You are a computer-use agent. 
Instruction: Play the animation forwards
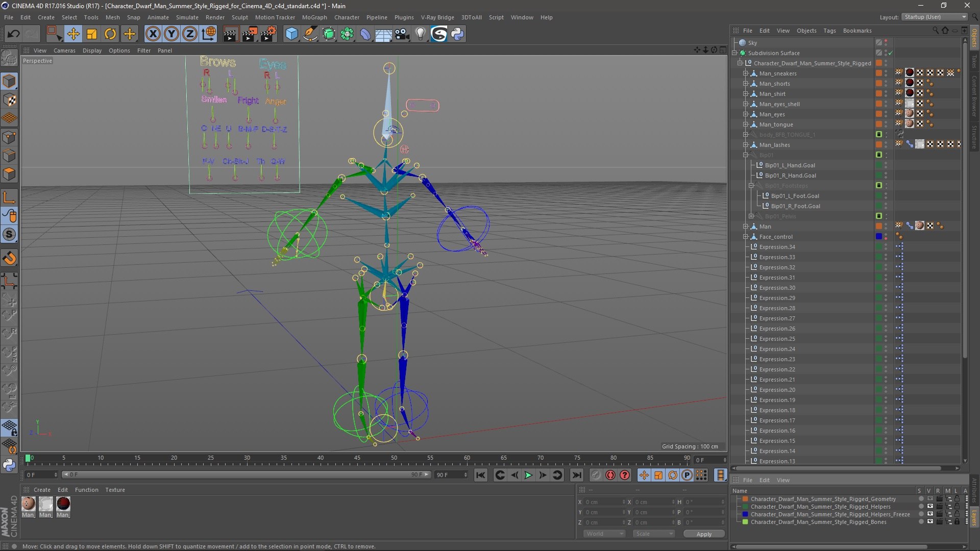tap(528, 475)
